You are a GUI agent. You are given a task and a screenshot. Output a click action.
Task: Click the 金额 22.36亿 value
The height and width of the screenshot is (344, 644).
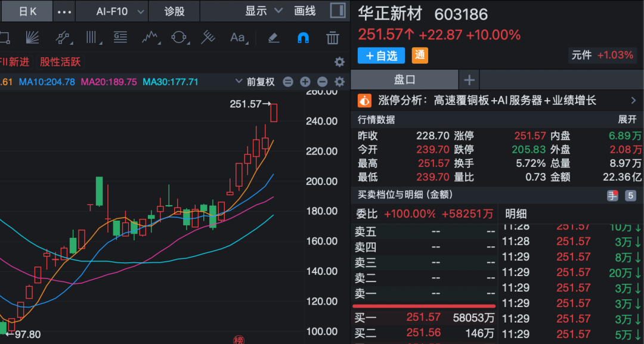pos(622,177)
